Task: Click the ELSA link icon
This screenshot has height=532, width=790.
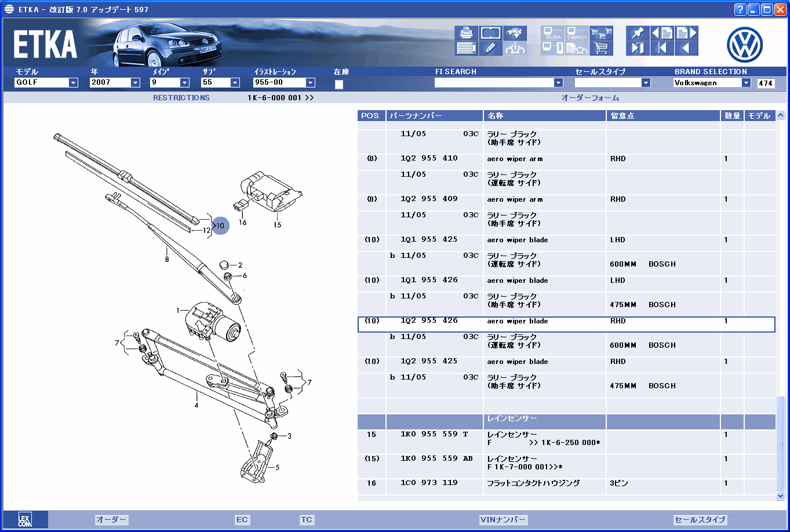Action: 552,33
